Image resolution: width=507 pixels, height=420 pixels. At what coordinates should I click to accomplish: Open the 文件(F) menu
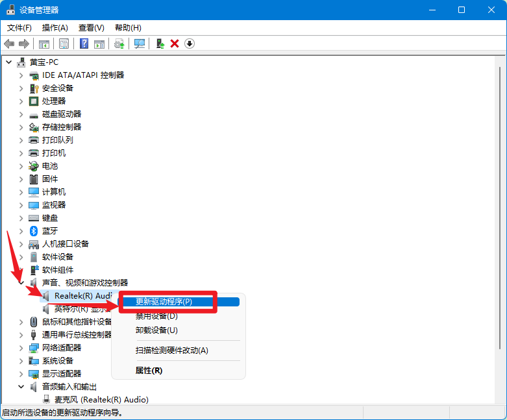pos(19,28)
